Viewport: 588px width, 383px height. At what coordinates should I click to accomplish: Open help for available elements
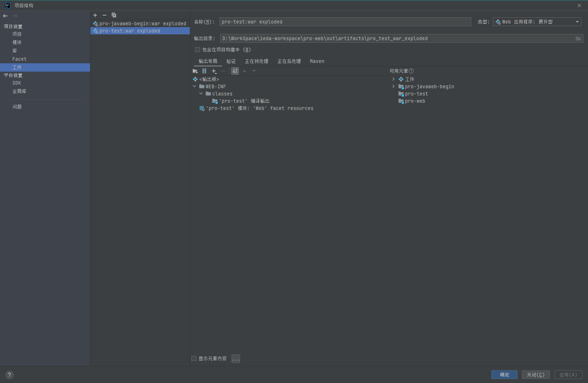pyautogui.click(x=411, y=71)
